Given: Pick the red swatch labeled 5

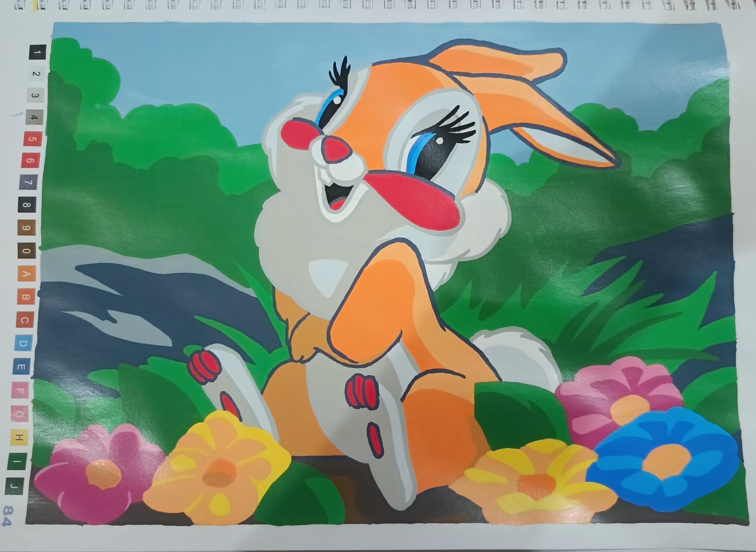Looking at the screenshot, I should pos(32,139).
